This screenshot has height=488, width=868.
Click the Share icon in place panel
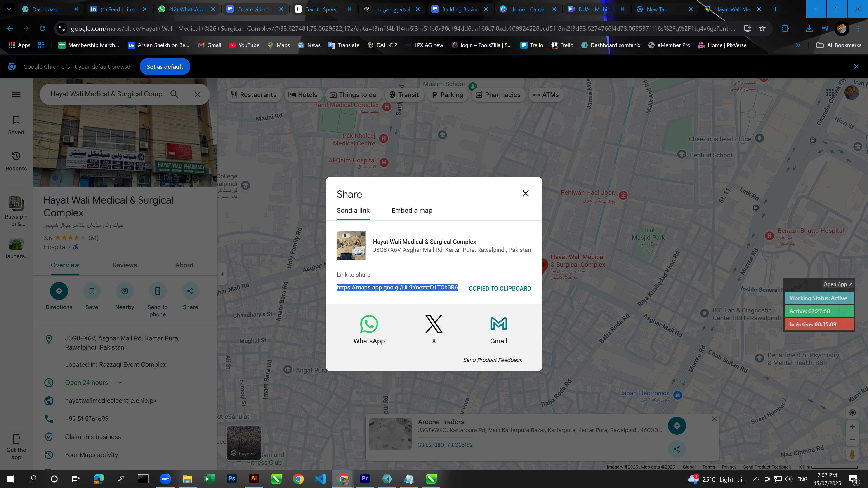(x=190, y=296)
